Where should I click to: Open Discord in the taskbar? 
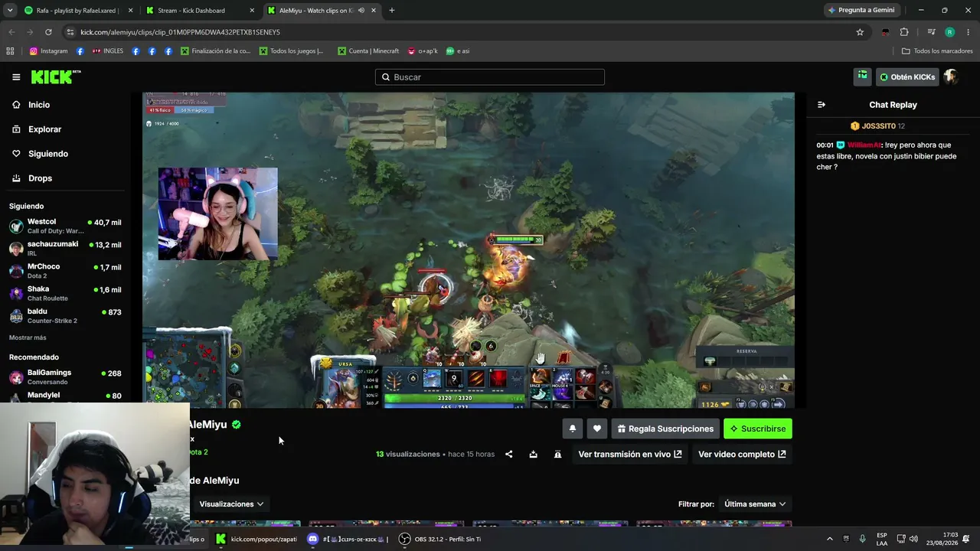coord(348,539)
